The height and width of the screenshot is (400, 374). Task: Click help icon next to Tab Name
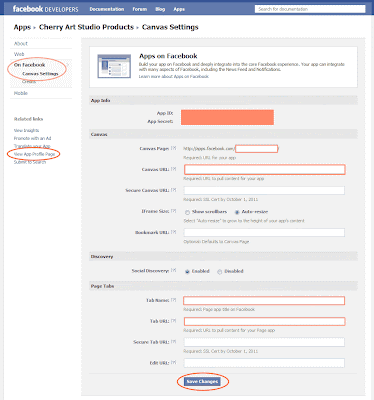[x=174, y=300]
